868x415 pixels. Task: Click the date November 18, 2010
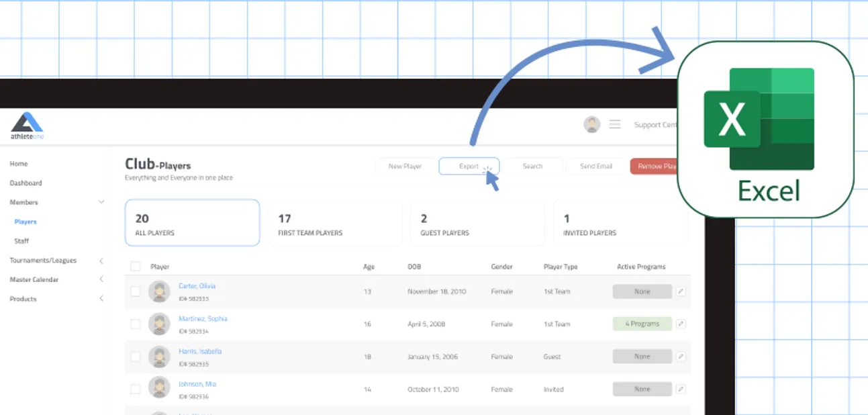point(436,291)
